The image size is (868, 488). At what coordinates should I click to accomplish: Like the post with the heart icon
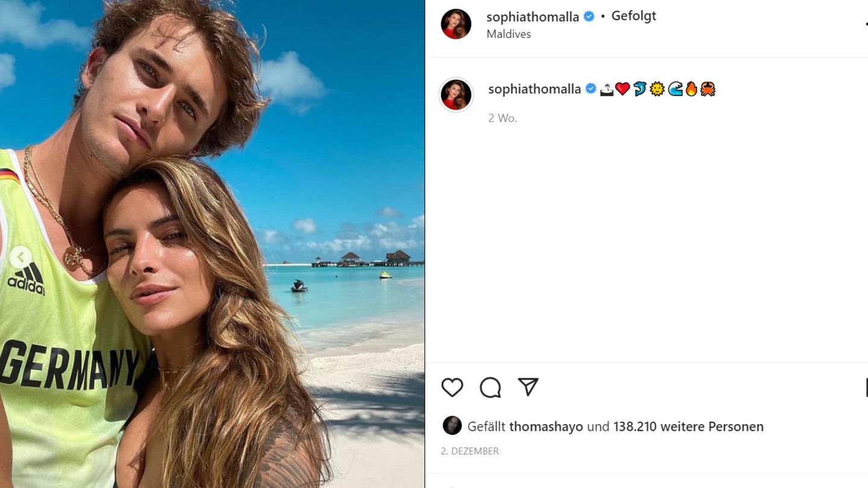(452, 387)
